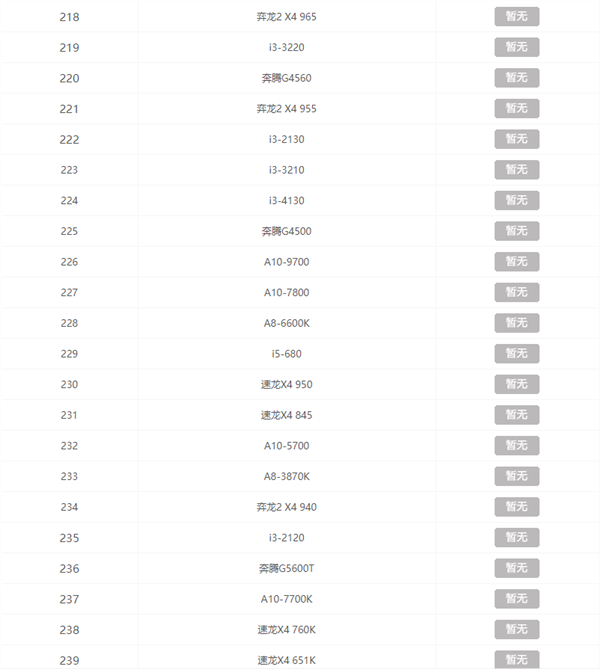This screenshot has width=600, height=669.
Task: Select the 暂无 button for 速龙X4 760K
Action: 516,629
